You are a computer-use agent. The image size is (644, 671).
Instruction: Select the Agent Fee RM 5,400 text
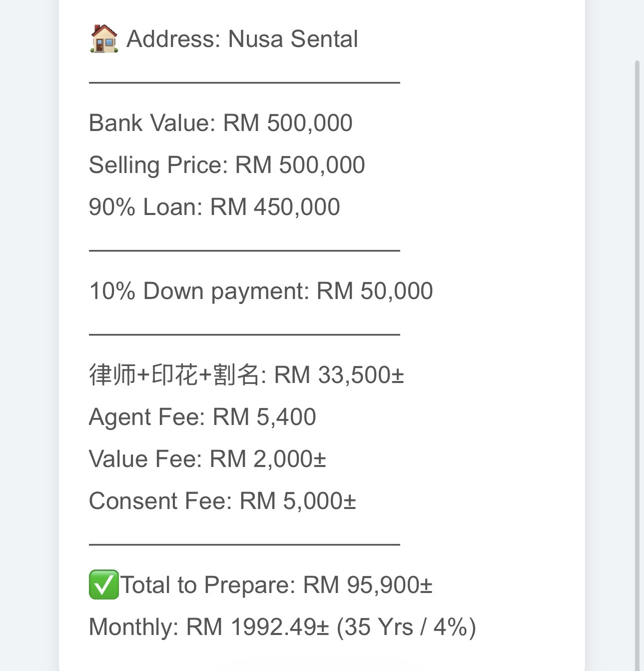click(x=202, y=417)
